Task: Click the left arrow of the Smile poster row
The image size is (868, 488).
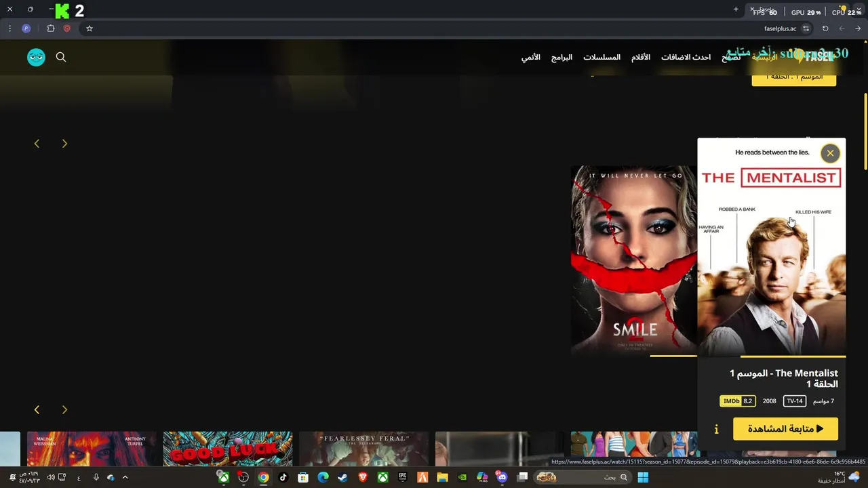Action: tap(37, 144)
